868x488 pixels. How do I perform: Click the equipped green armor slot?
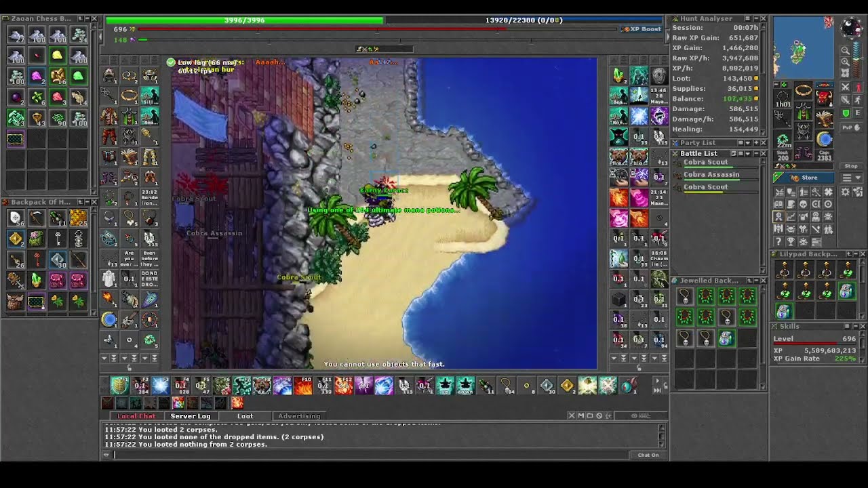[x=804, y=110]
